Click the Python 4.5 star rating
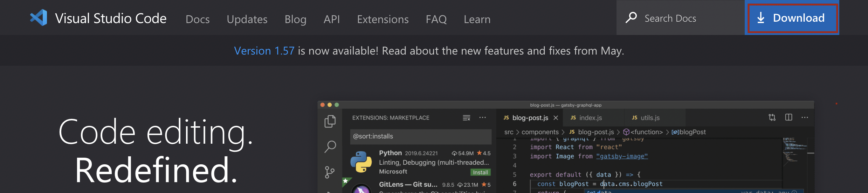 (484, 153)
